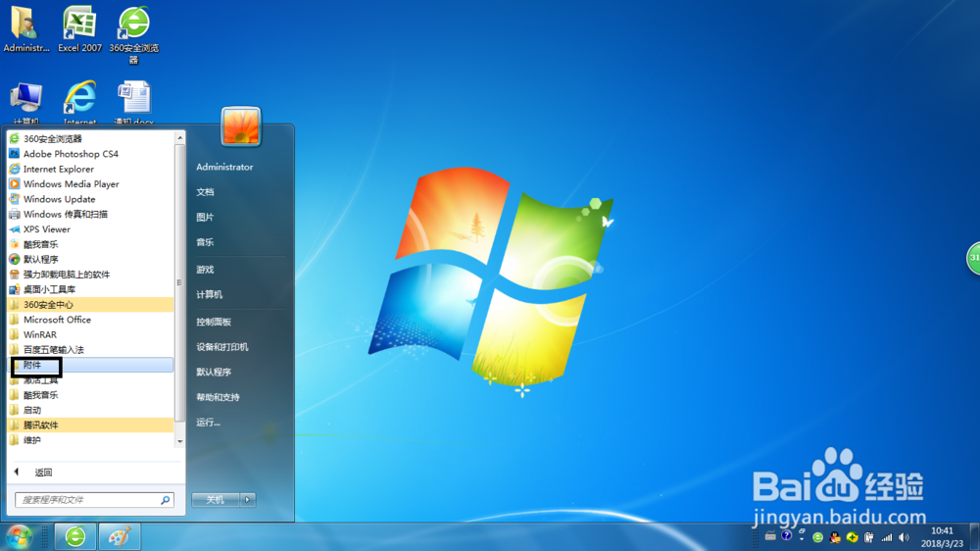
Task: Open the Administrator personal folder link
Action: [224, 167]
